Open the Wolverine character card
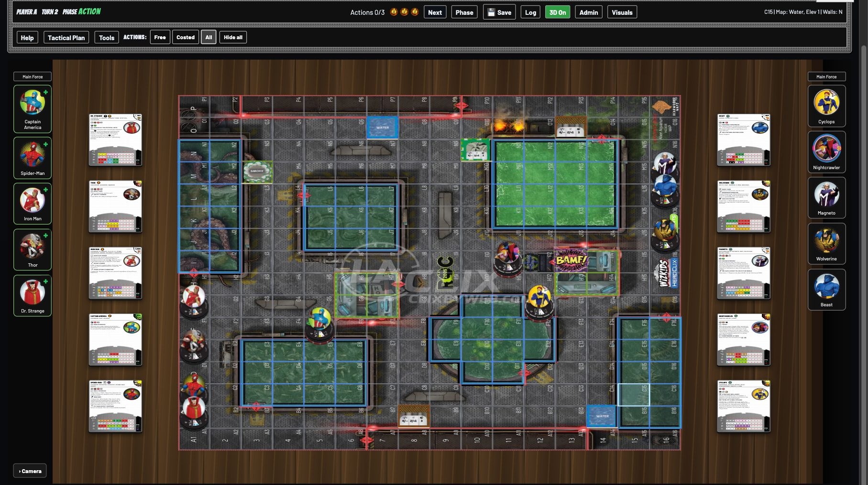This screenshot has width=868, height=485. pyautogui.click(x=744, y=206)
